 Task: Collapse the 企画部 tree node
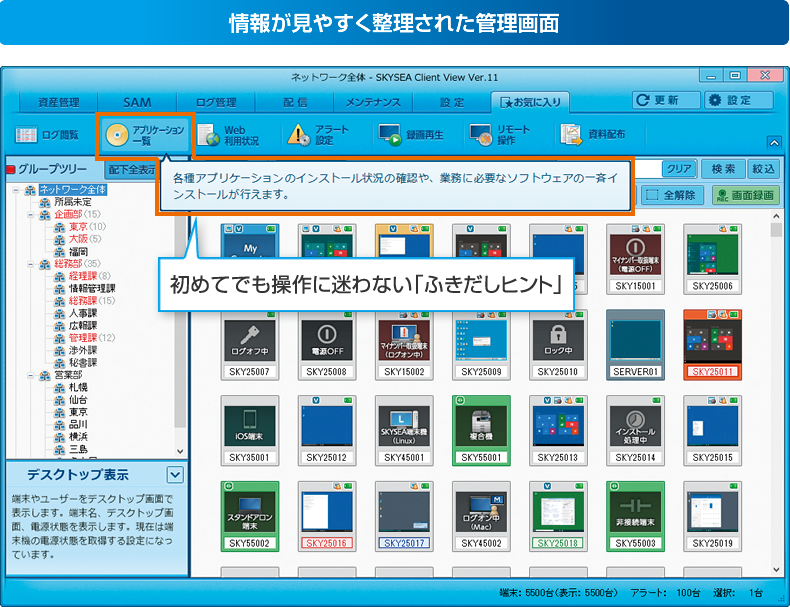31,215
